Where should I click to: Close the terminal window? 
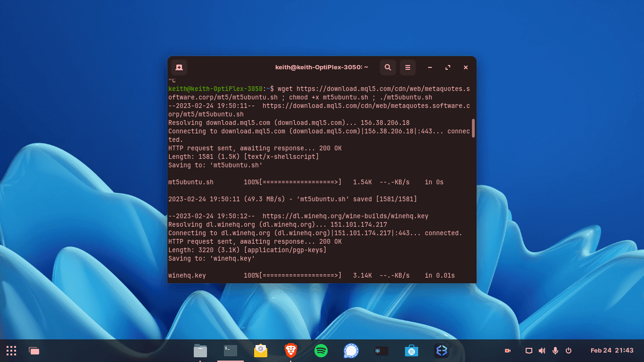[466, 67]
